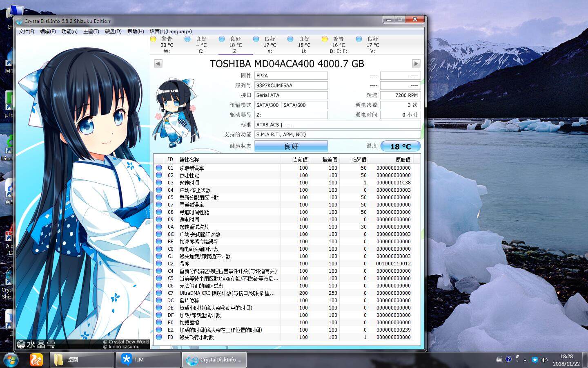The height and width of the screenshot is (368, 588).
Task: Select the 起转时间 attribute name
Action: 189,183
